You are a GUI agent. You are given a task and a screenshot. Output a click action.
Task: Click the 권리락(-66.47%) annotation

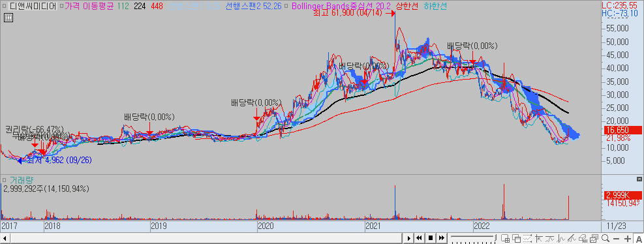pyautogui.click(x=35, y=129)
